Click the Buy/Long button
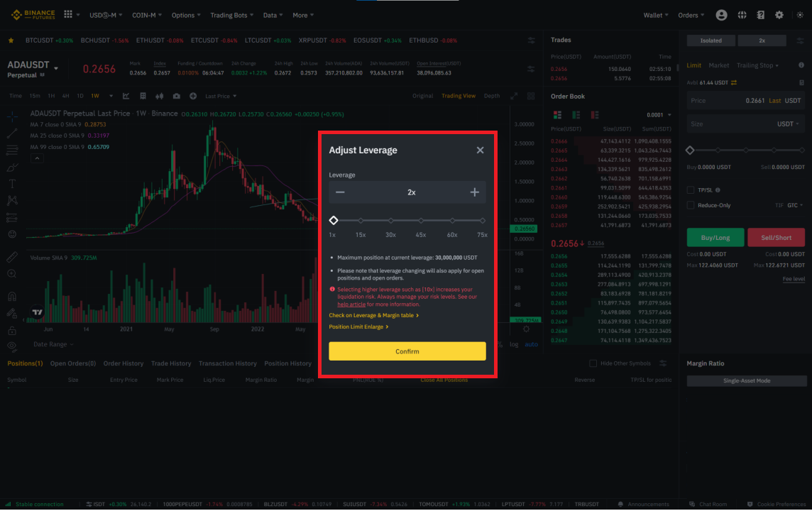812x511 pixels. click(715, 238)
